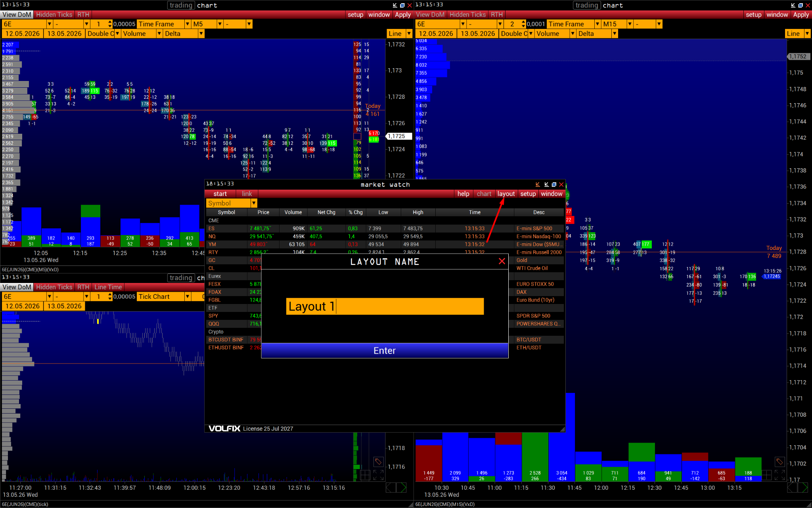Click the Enter button in Layout Name dialog
This screenshot has height=508, width=812.
[x=385, y=350]
